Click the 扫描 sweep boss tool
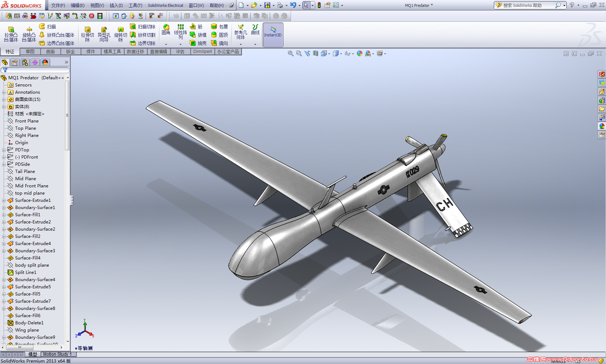 click(48, 27)
